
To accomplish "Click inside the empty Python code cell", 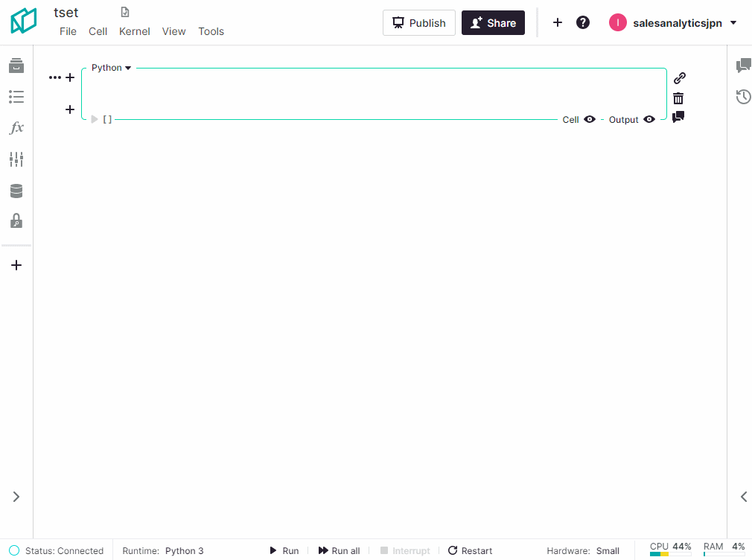I will (372, 93).
